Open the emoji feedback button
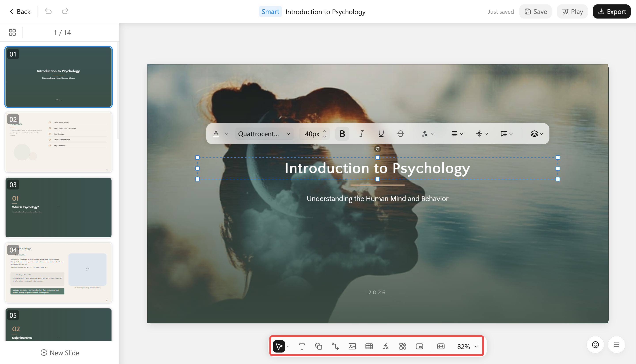The width and height of the screenshot is (636, 364). pos(595,345)
